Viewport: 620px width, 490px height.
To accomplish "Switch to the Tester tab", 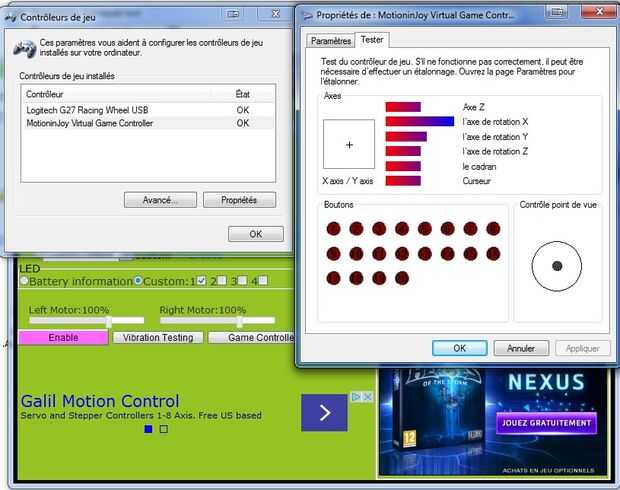I will pos(372,40).
